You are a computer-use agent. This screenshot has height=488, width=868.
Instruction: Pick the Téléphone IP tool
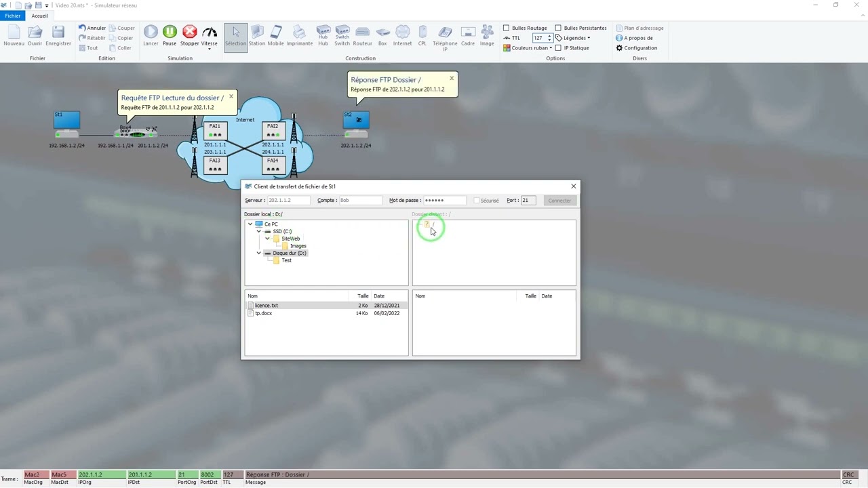coord(445,39)
